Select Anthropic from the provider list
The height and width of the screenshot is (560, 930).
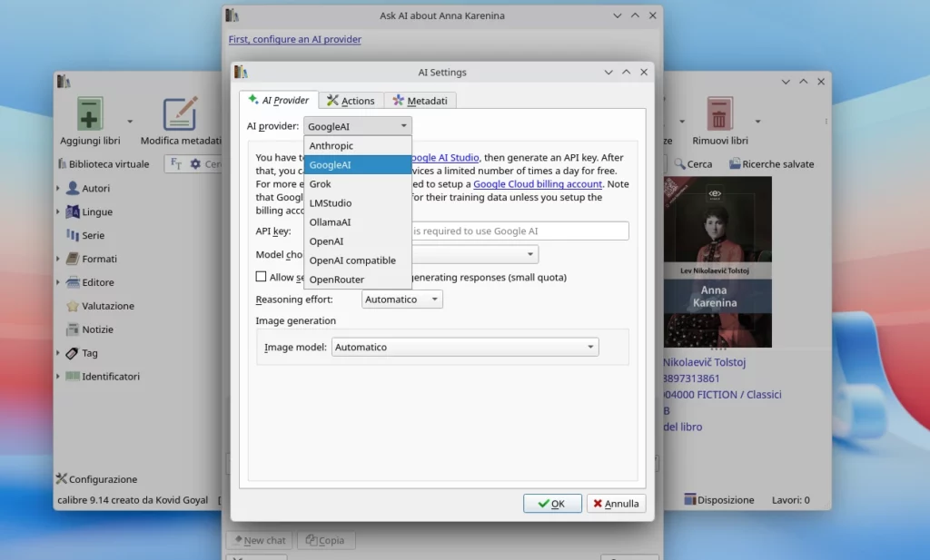pyautogui.click(x=357, y=146)
